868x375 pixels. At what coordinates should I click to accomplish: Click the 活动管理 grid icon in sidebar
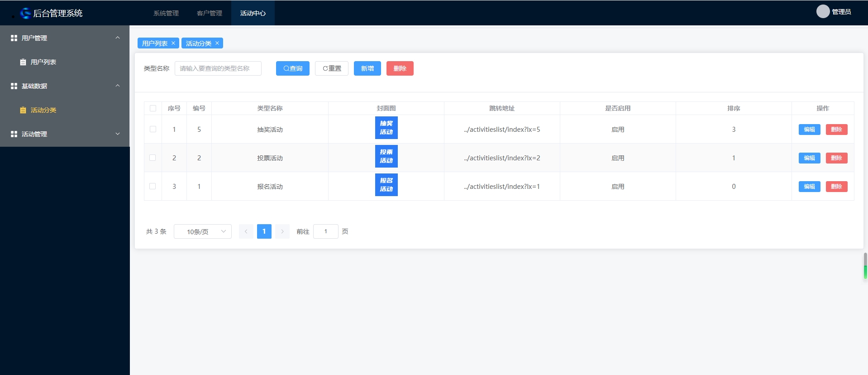click(14, 134)
